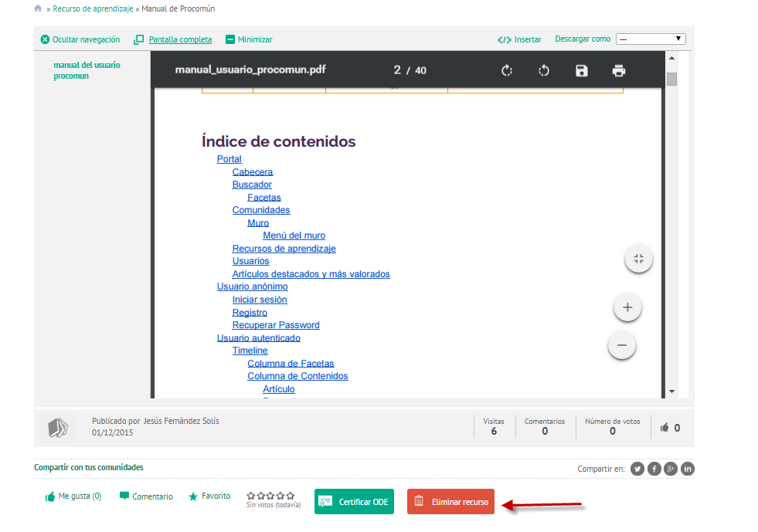Screen dimensions: 758x532
Task: Toggle Me gusta on the resource
Action: (73, 496)
